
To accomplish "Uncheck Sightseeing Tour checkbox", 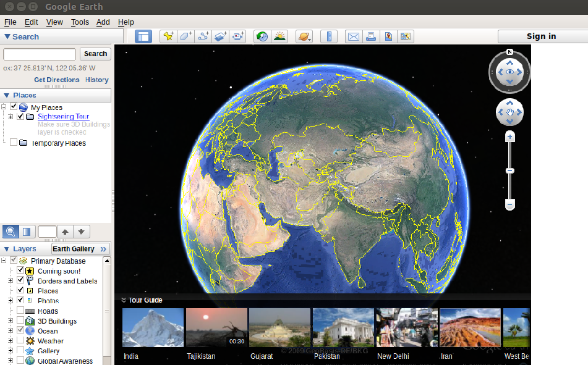I will tap(20, 116).
